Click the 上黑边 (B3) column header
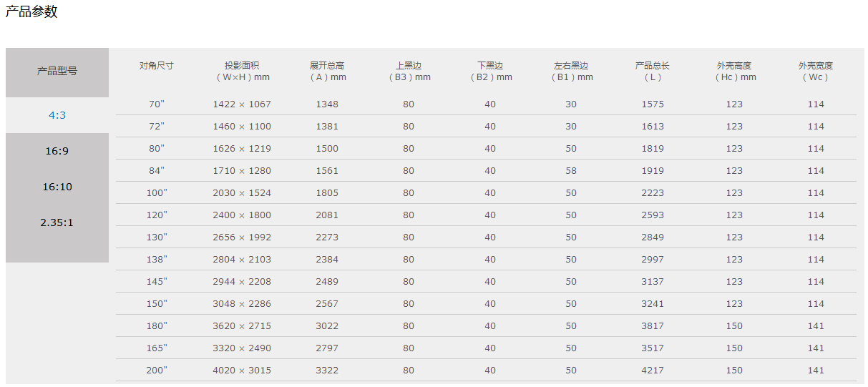 (x=409, y=71)
